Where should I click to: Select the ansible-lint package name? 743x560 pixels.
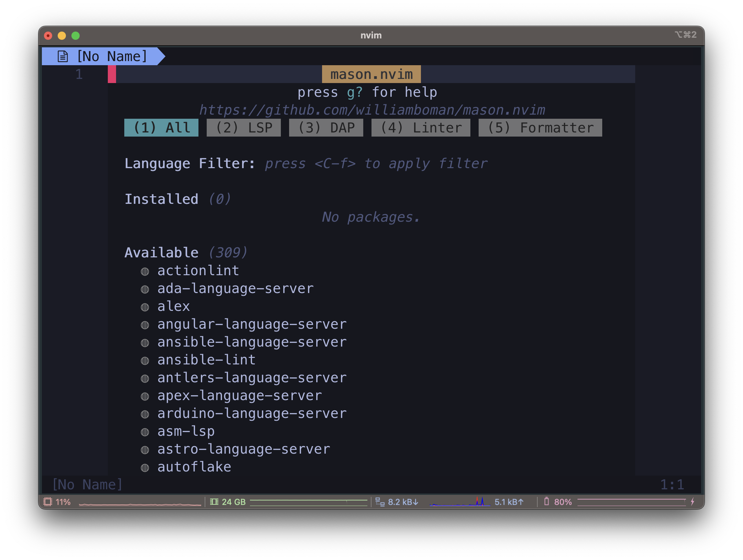pyautogui.click(x=206, y=360)
